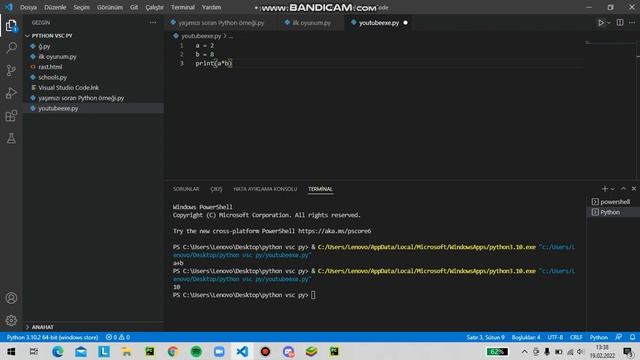
Task: Open the Terminal menu
Action: [x=182, y=7]
